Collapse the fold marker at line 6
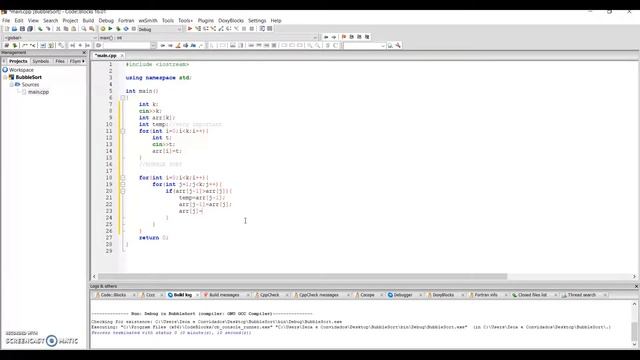The height and width of the screenshot is (360, 640). pos(123,98)
